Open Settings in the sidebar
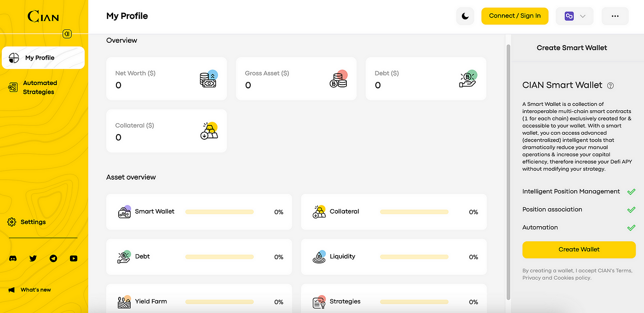 28,222
